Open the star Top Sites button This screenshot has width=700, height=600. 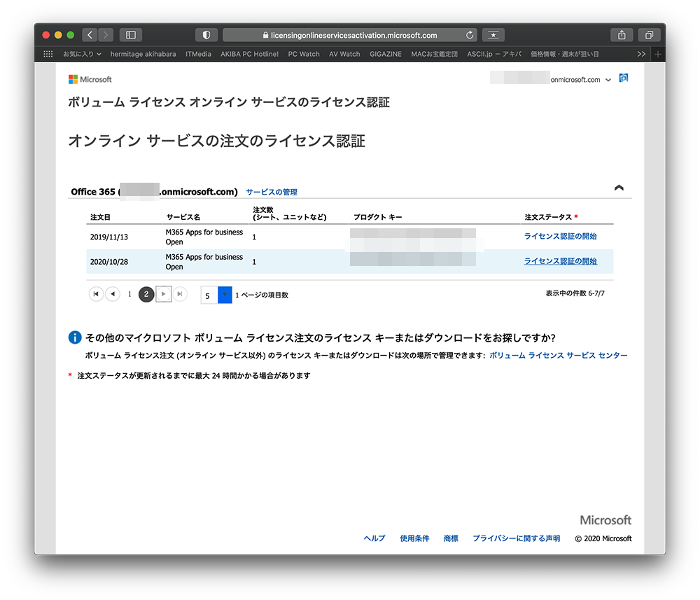[x=493, y=35]
